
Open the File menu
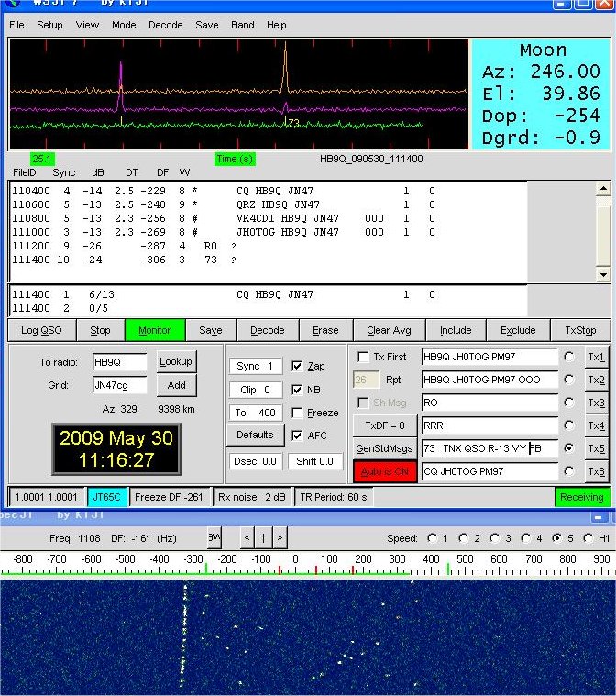click(16, 25)
